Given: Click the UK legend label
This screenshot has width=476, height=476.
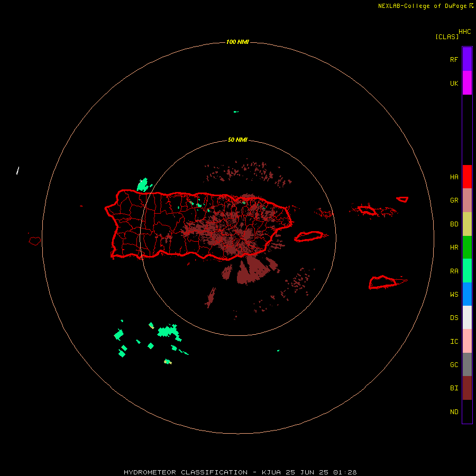Looking at the screenshot, I should [454, 83].
